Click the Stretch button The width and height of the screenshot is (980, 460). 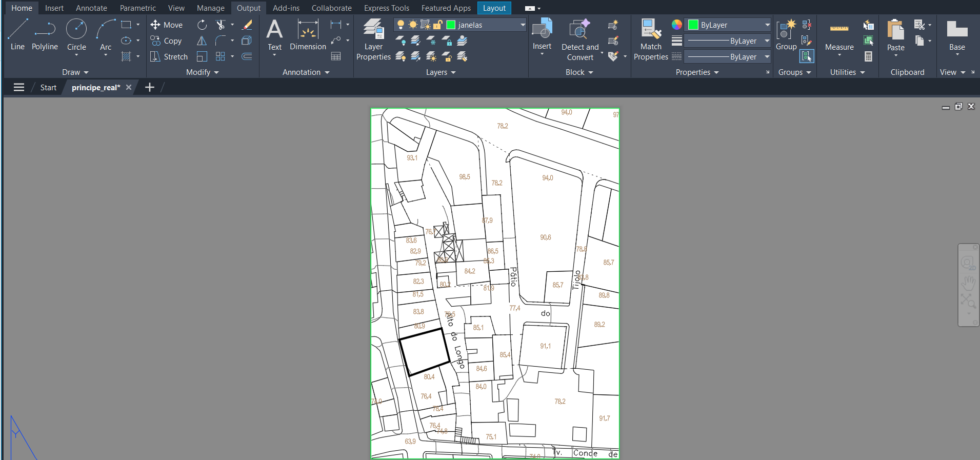click(169, 56)
